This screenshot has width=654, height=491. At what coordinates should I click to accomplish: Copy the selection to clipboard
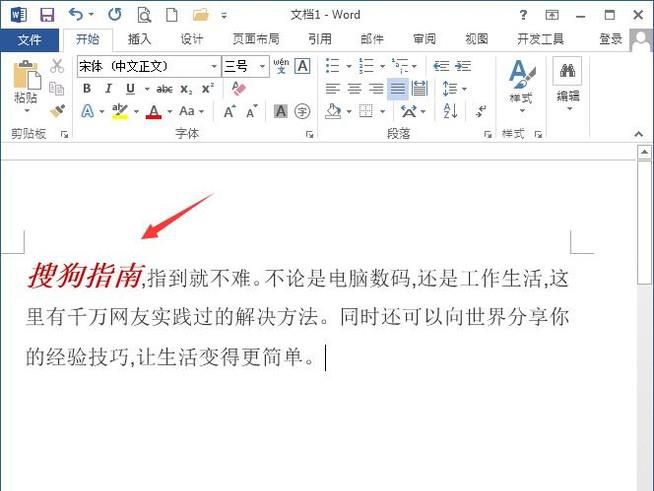pyautogui.click(x=57, y=88)
